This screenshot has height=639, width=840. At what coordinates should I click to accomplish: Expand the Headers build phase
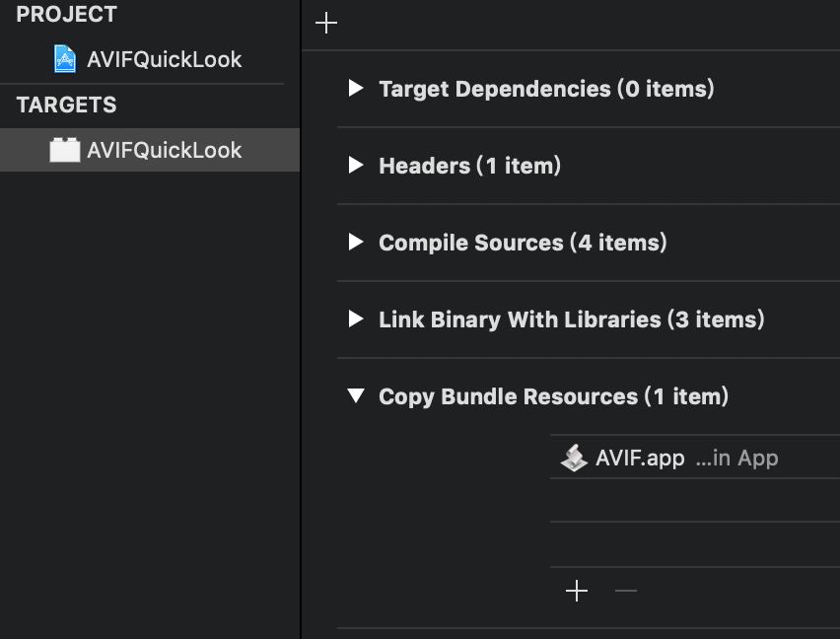click(356, 166)
